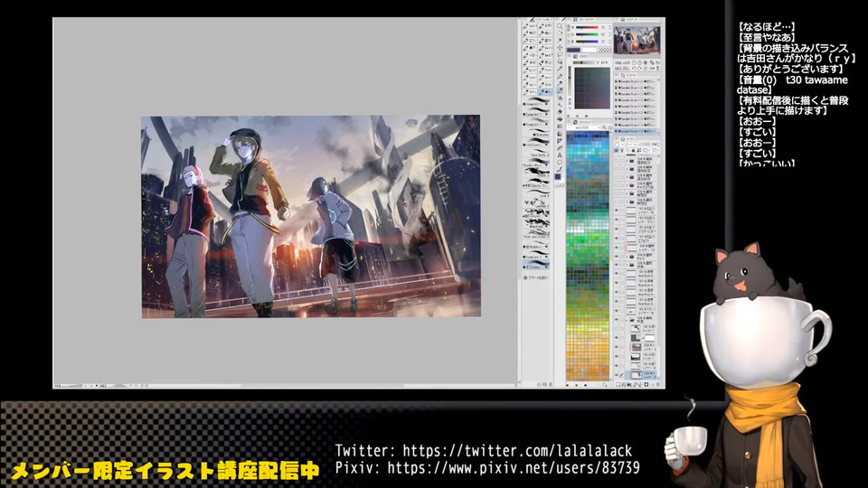Collapse the expanded layer folder arrow
The image size is (868, 488).
coord(627,320)
